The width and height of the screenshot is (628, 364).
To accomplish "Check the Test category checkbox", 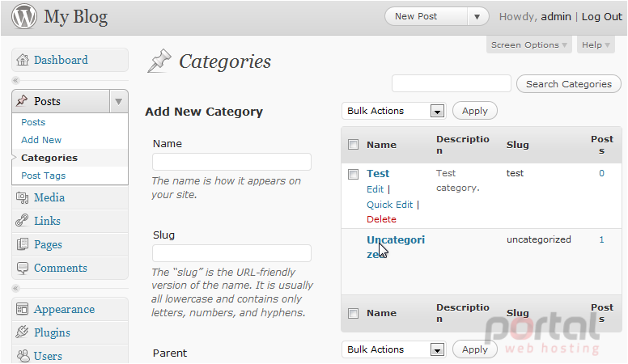I will (x=353, y=174).
